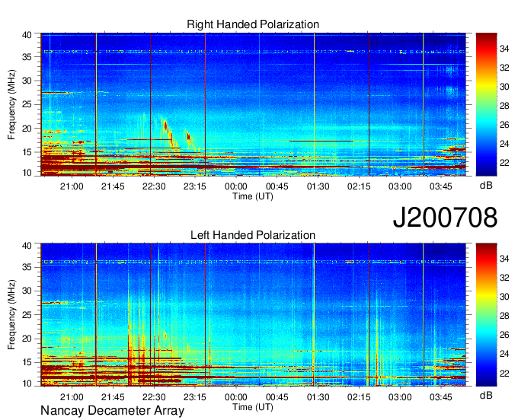Click the "Nancay Decameter Array" caption

[112, 410]
